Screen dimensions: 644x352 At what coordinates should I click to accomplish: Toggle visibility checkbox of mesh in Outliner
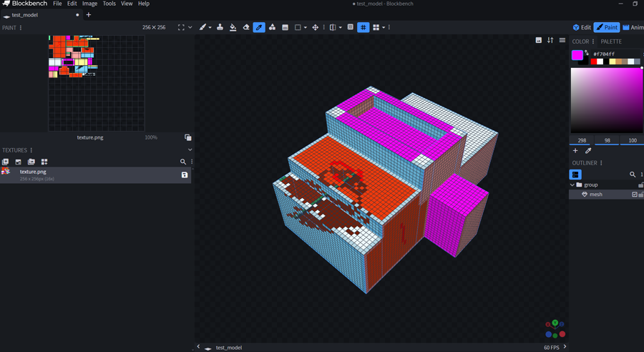(634, 195)
